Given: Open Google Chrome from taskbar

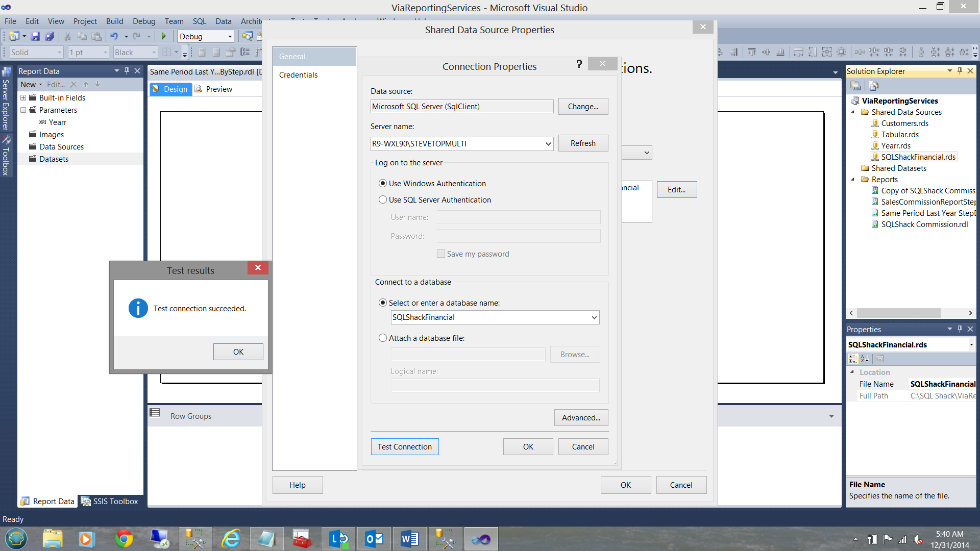Looking at the screenshot, I should tap(124, 539).
